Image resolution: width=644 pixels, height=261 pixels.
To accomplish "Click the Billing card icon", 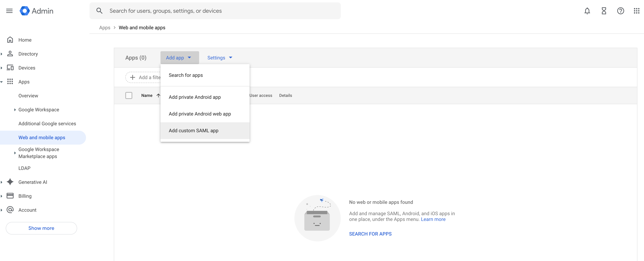I will click(10, 196).
